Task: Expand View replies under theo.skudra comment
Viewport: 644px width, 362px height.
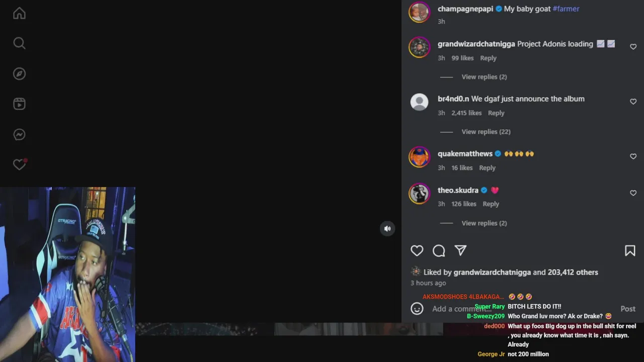Action: coord(484,223)
